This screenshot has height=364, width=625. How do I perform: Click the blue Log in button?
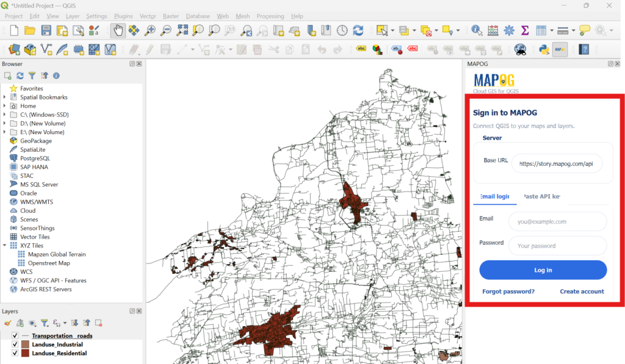543,270
